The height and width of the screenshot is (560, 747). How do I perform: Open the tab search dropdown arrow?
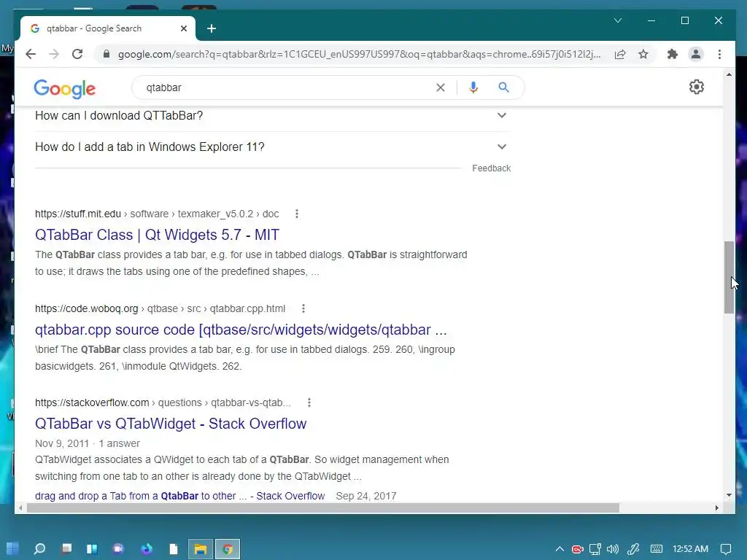coord(618,20)
